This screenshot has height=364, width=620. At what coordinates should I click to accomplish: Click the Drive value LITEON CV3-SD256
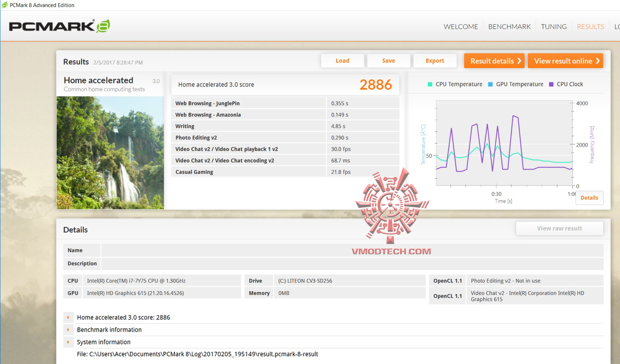305,281
